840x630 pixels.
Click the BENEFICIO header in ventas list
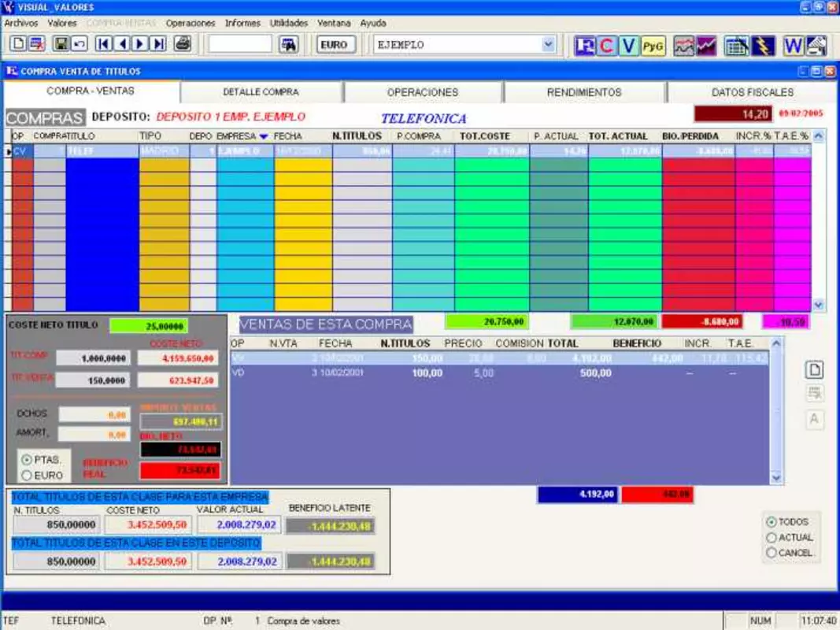point(637,343)
